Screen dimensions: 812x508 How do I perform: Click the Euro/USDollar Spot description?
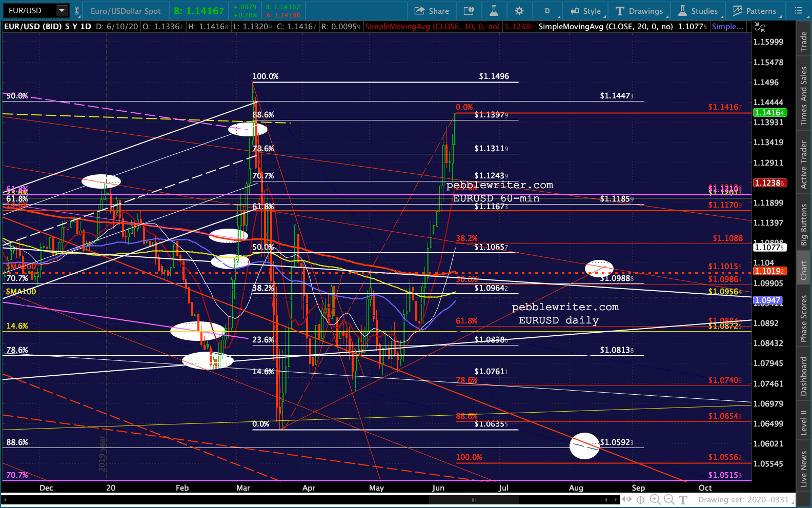pos(126,11)
